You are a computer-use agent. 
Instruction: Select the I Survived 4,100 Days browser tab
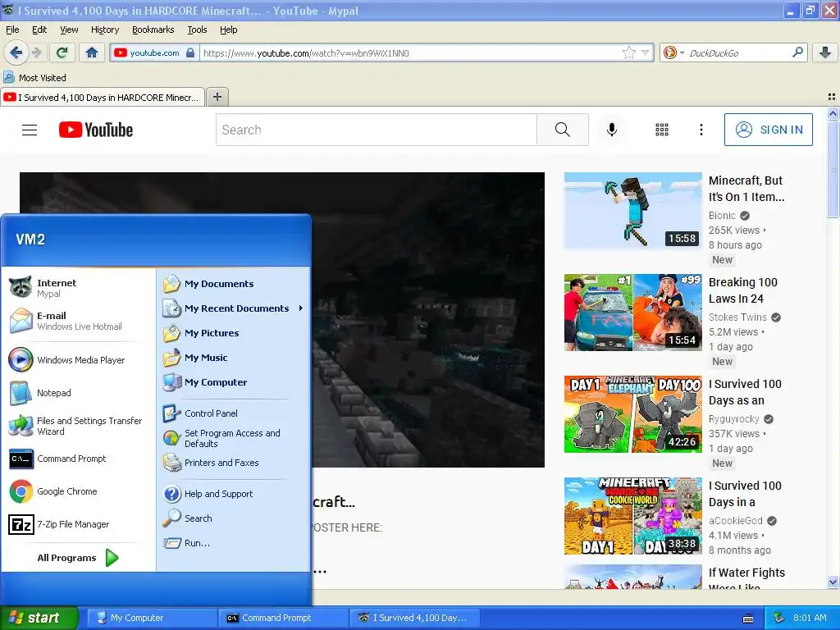pyautogui.click(x=103, y=97)
